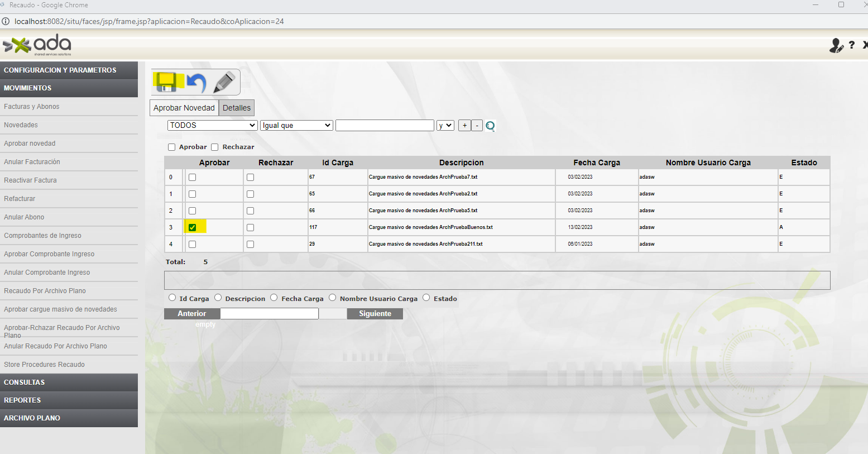Viewport: 868px width, 454px height.
Task: Open the TODOS filter dropdown
Action: [212, 126]
